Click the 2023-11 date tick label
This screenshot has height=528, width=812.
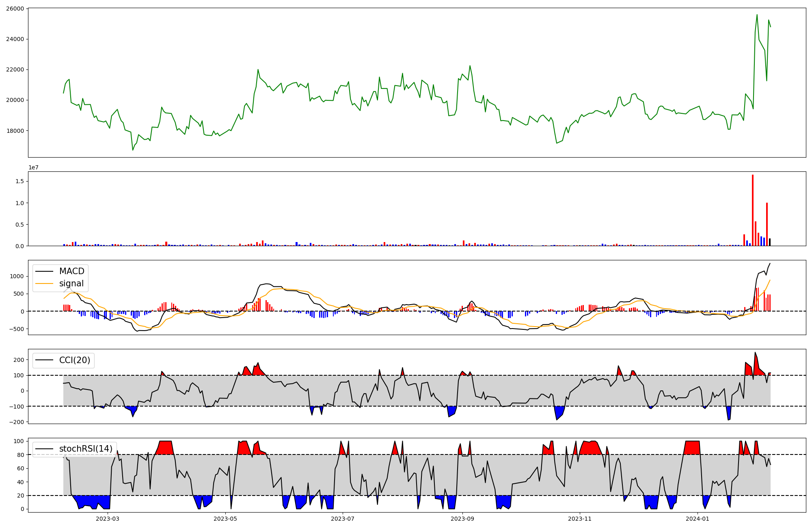(579, 519)
